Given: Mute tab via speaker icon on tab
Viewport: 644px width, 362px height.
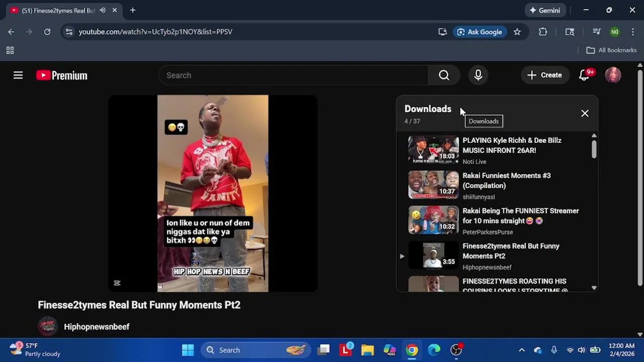Looking at the screenshot, I should (x=103, y=11).
